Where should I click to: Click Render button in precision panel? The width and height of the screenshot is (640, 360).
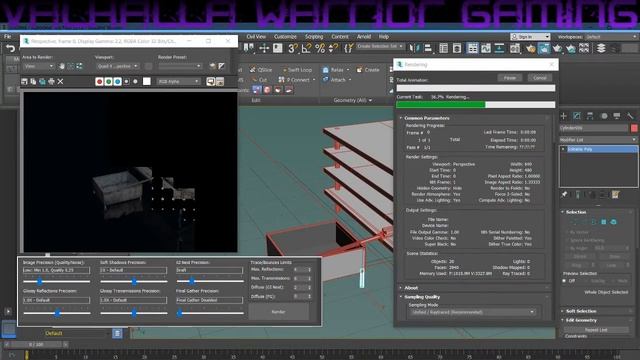point(279,312)
